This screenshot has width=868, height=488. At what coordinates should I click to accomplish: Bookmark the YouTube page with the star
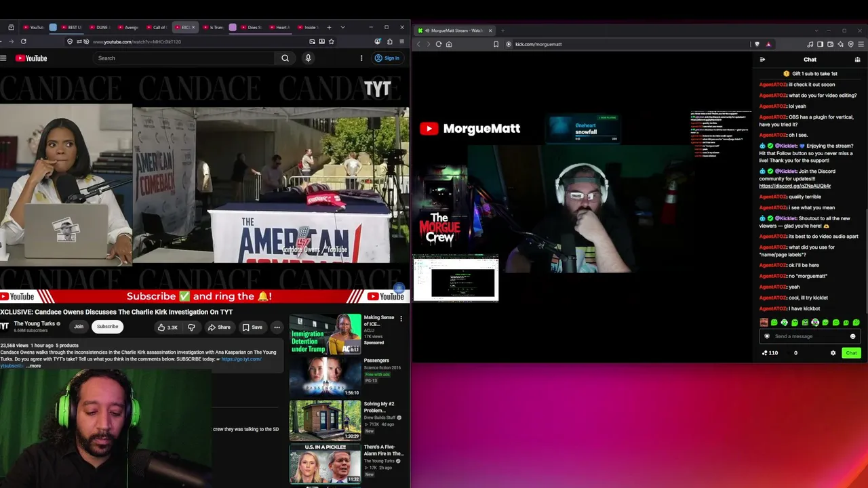331,41
